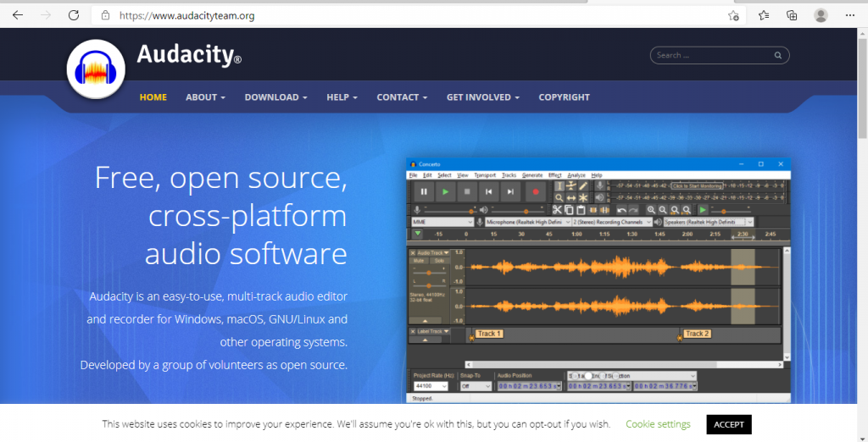Click the Zoom In icon in edit toolbar
868x442 pixels.
point(651,210)
